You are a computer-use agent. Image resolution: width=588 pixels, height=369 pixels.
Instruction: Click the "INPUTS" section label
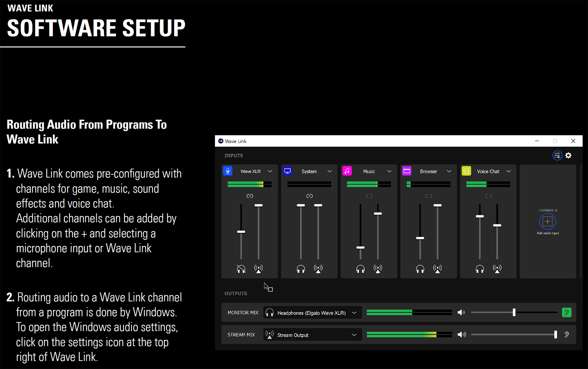(x=234, y=155)
